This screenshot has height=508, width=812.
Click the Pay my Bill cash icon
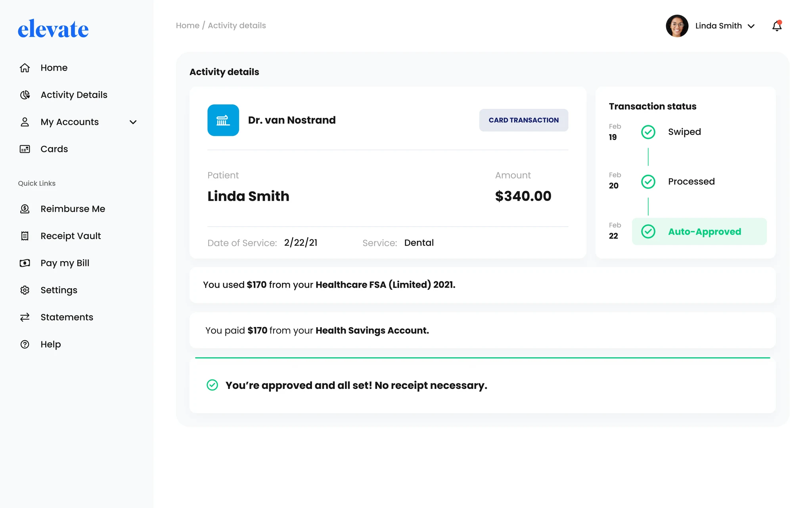pos(25,263)
